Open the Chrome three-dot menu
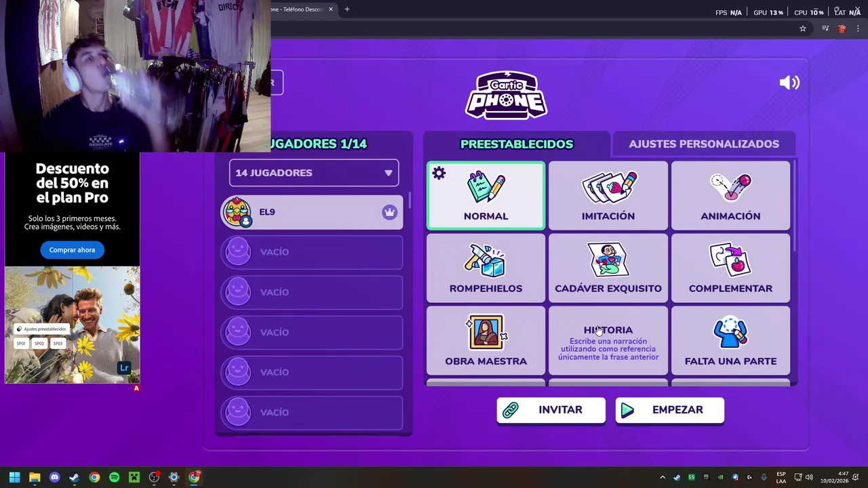Screen dimensions: 868x488 858,28
